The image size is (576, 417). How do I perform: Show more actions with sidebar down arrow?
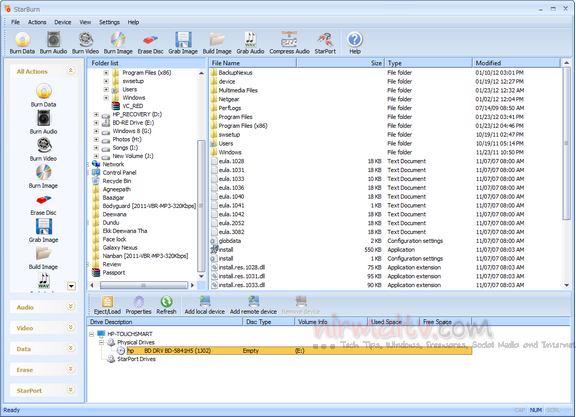[71, 286]
